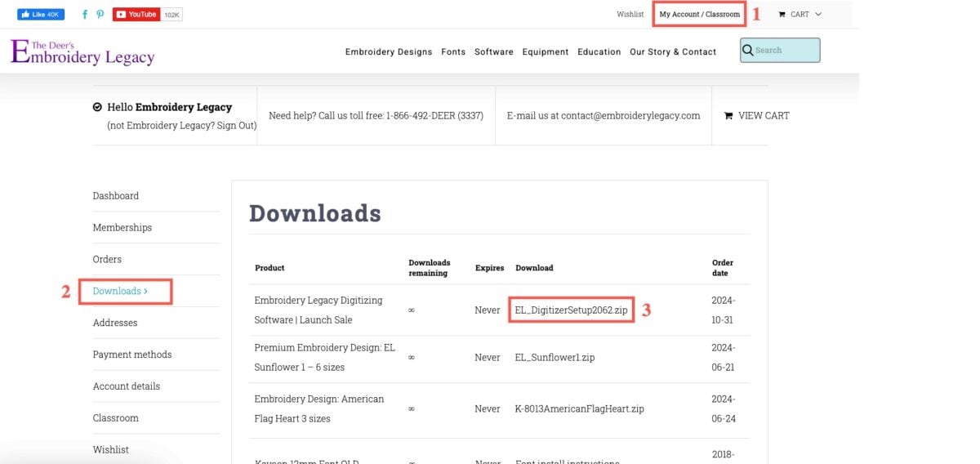Download EL_DigitizerSetup2062.zip file

[571, 310]
